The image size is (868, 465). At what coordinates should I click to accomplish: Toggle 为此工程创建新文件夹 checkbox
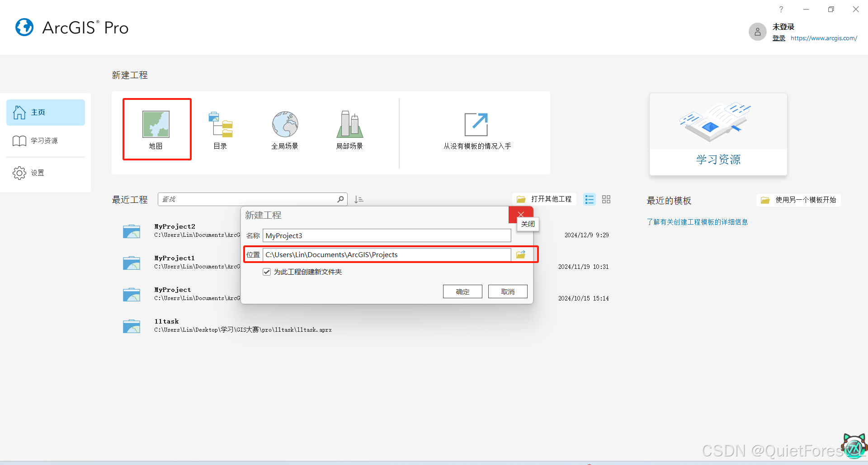pos(267,272)
